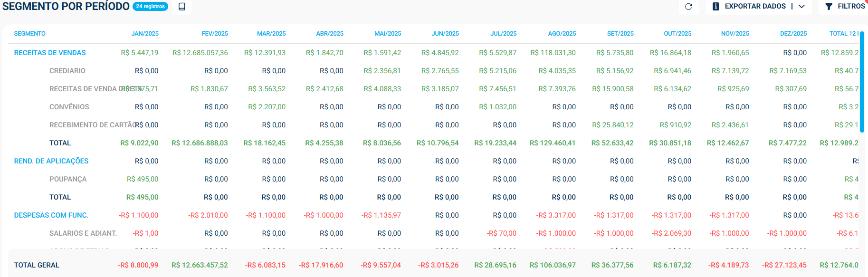Click the Total Geral row label

(x=37, y=265)
